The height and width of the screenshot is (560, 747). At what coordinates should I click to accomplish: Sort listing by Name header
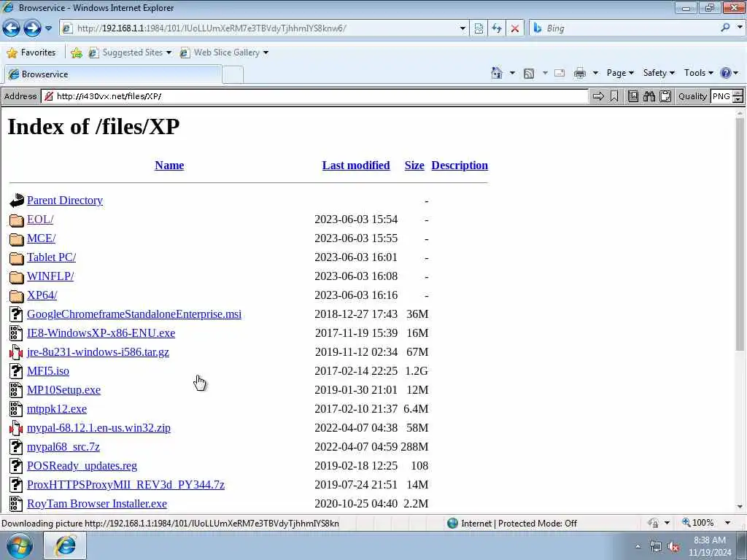(x=169, y=166)
